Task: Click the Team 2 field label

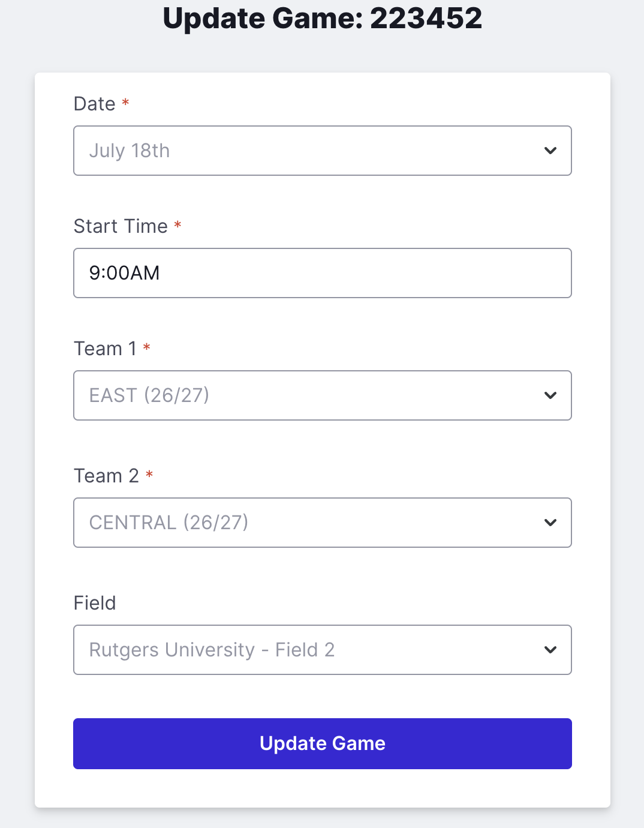Action: point(106,476)
